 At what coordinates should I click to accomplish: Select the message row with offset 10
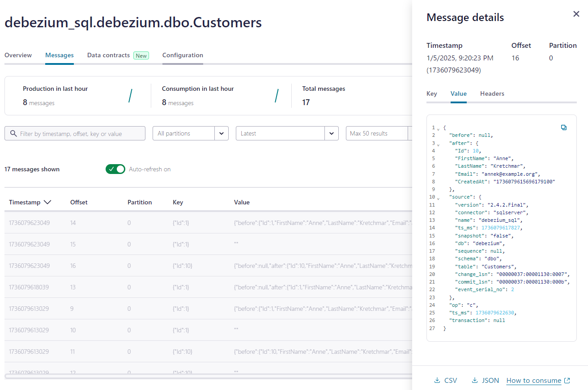[x=208, y=330]
